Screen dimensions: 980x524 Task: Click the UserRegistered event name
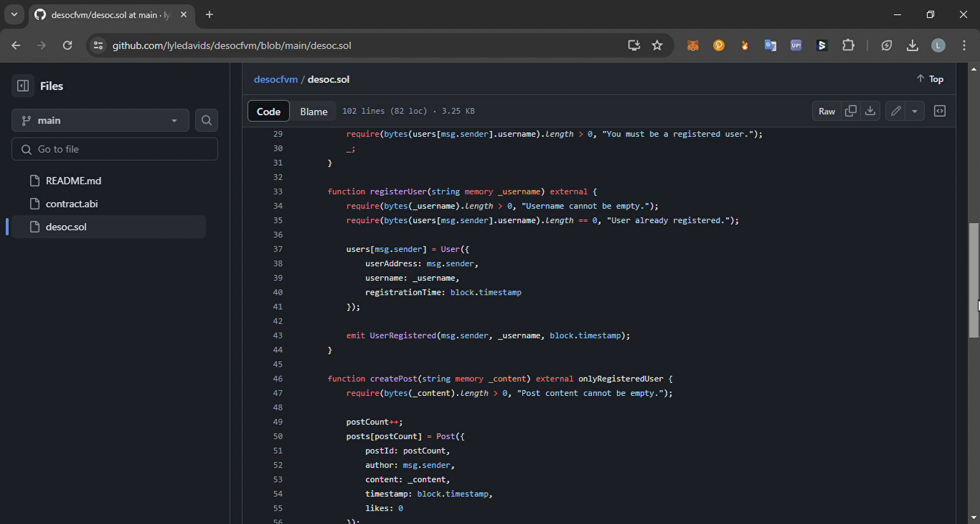[x=402, y=335]
